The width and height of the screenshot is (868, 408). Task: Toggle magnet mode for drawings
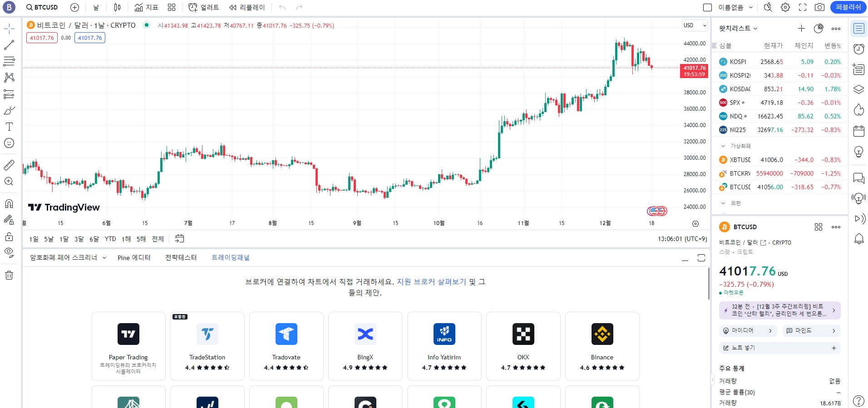[9, 203]
